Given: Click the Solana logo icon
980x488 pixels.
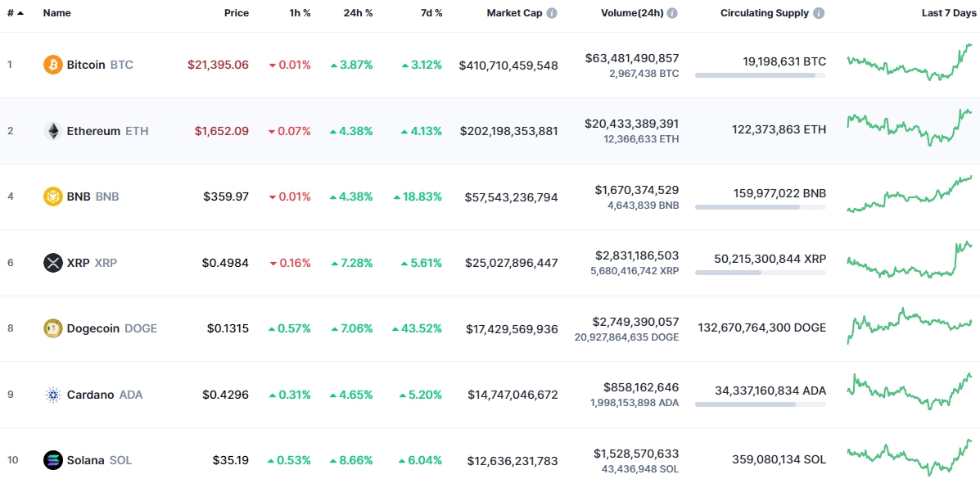Looking at the screenshot, I should point(53,460).
